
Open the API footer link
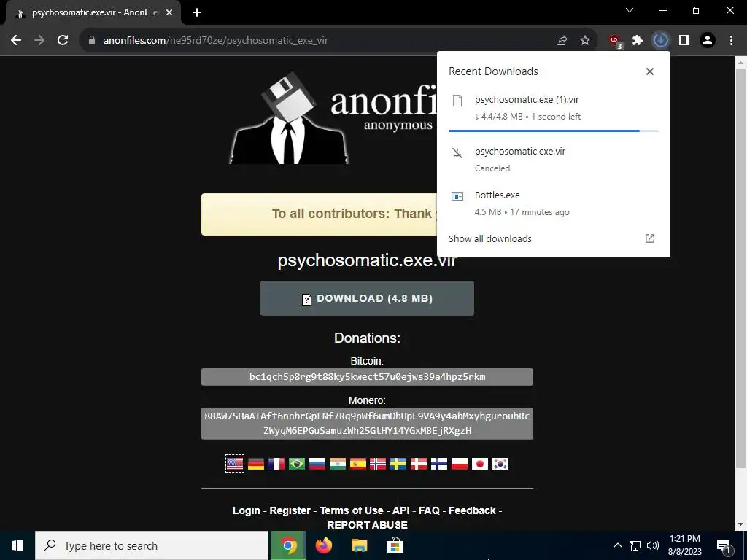point(400,510)
